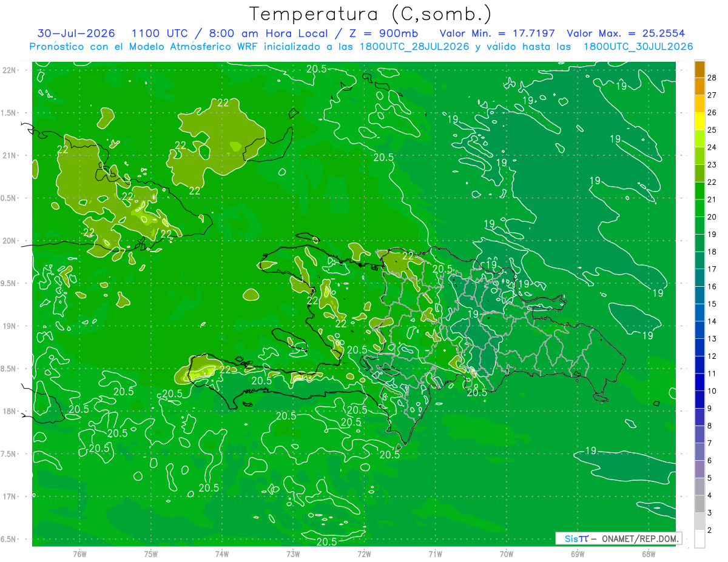The height and width of the screenshot is (562, 728).
Task: Click the '1100 UTC' time text
Action: [160, 33]
